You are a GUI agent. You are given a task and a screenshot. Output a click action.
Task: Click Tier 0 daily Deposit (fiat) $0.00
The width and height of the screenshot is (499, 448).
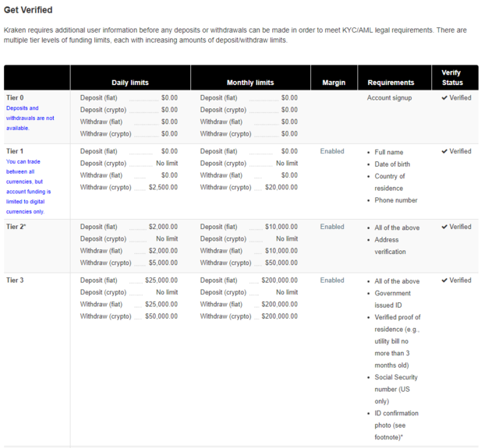169,97
